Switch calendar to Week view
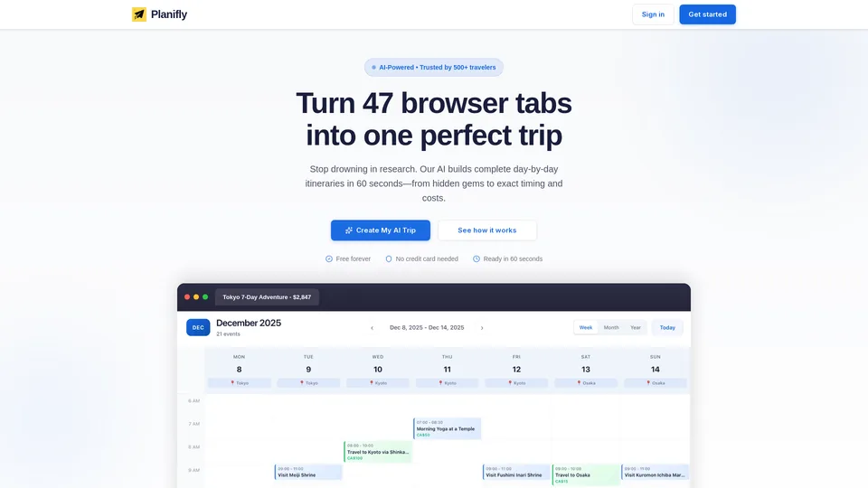 (586, 327)
